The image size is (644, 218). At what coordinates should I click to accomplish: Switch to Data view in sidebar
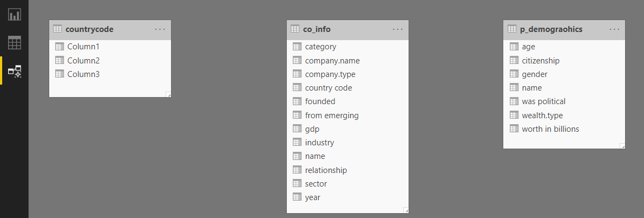15,43
